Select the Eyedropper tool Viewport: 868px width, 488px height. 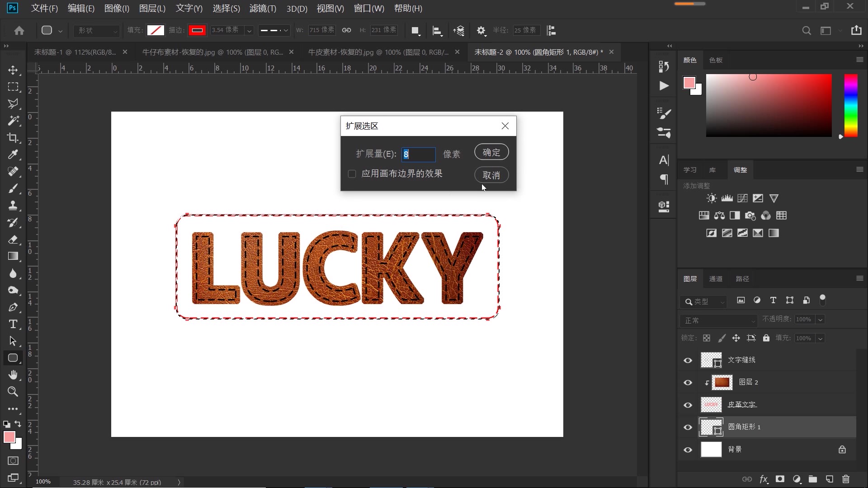[13, 155]
